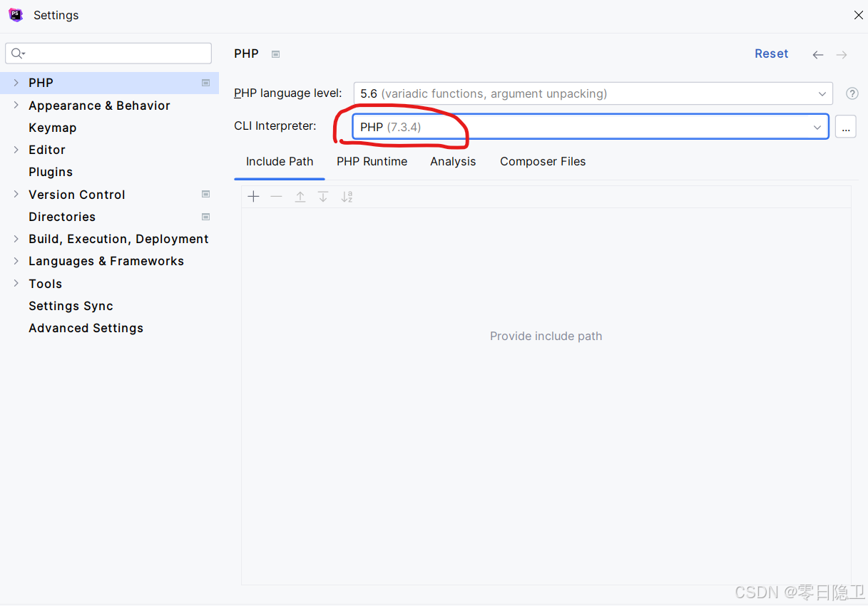Image resolution: width=868 pixels, height=606 pixels.
Task: Expand the Version Control node
Action: click(16, 194)
